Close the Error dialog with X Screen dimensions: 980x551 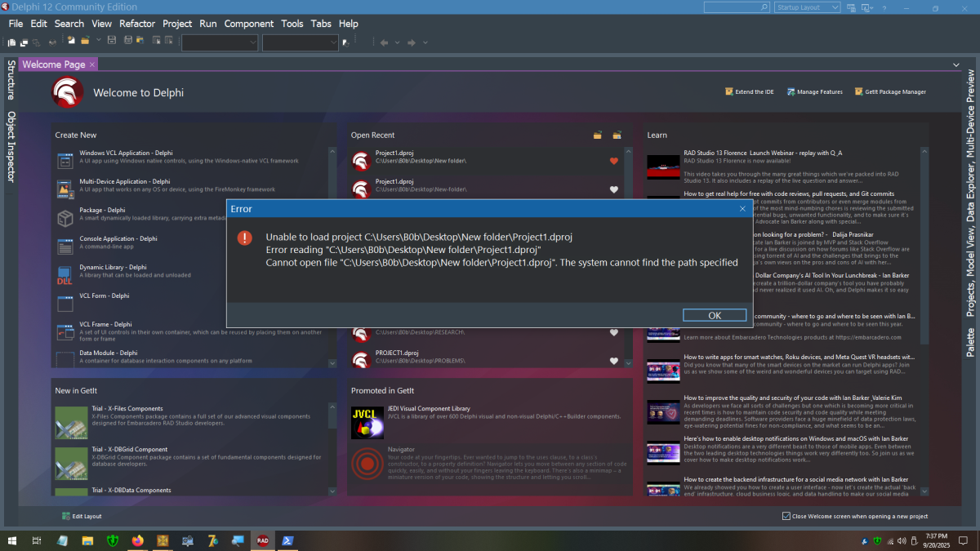pos(742,209)
